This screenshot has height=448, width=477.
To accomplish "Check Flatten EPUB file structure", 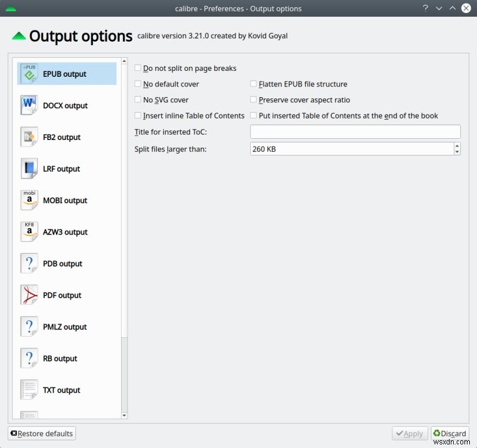I will [254, 84].
